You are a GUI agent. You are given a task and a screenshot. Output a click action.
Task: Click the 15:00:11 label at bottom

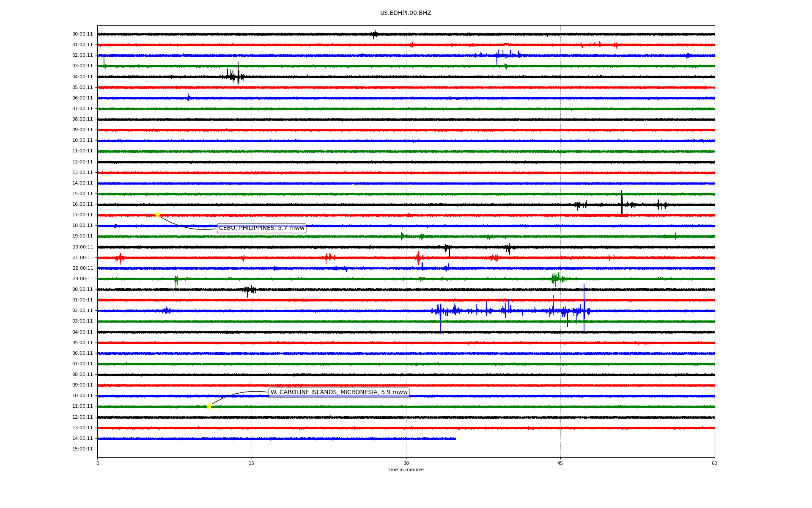pyautogui.click(x=82, y=449)
